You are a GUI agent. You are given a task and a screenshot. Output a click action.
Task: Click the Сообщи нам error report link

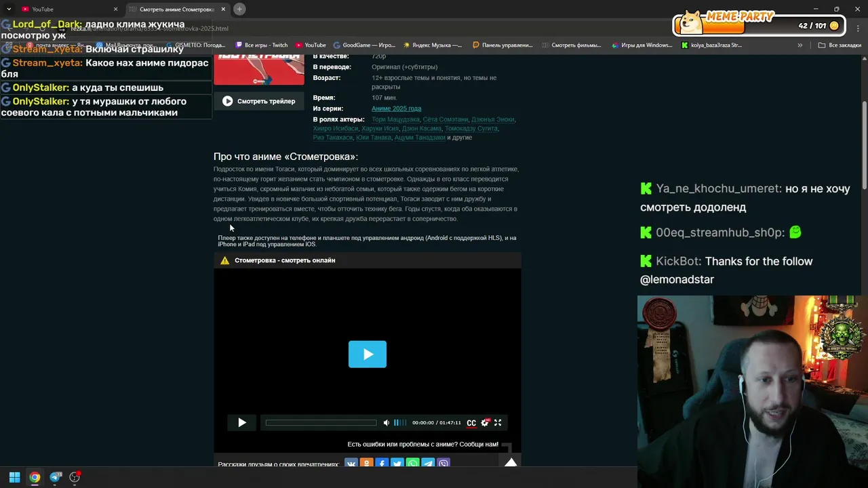click(479, 445)
